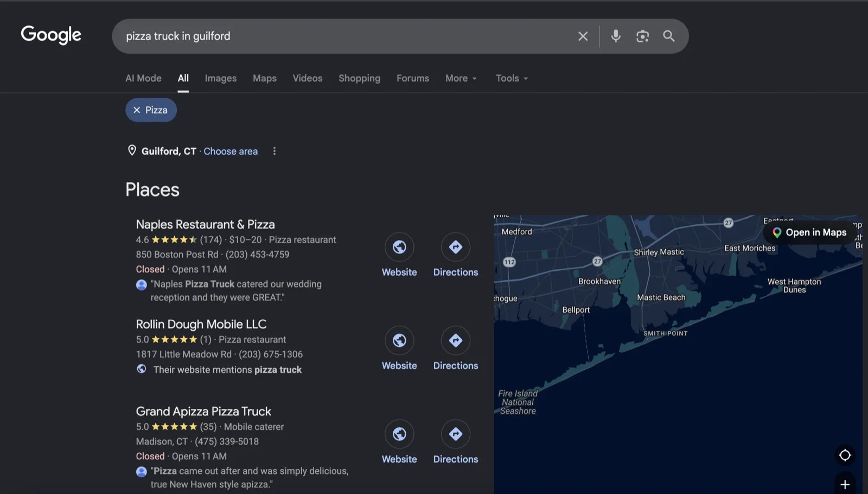Select the All results tab
Viewport: 868px width, 494px height.
tap(183, 78)
